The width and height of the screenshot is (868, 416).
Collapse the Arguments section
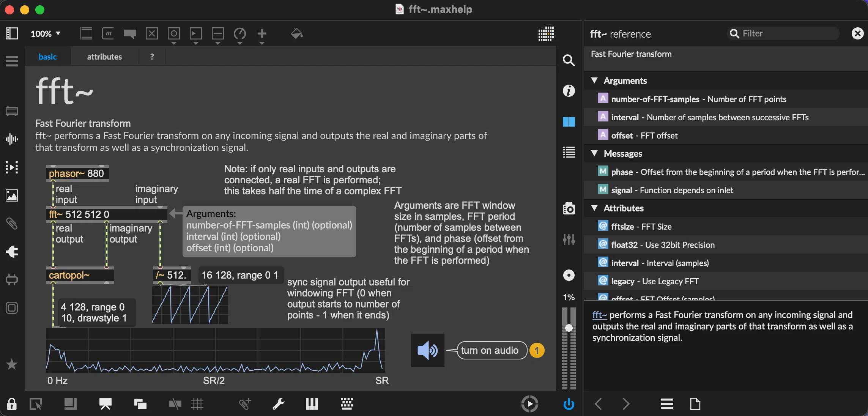595,80
